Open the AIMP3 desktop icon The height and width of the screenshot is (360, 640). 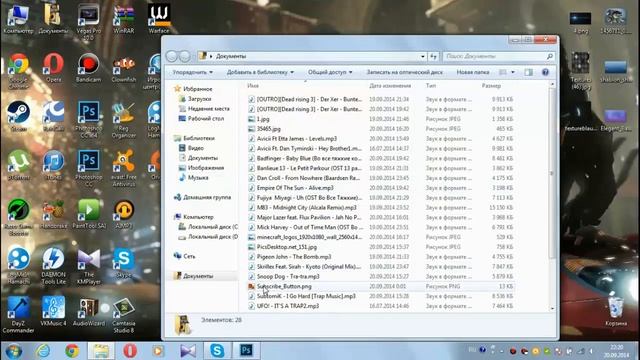124,214
